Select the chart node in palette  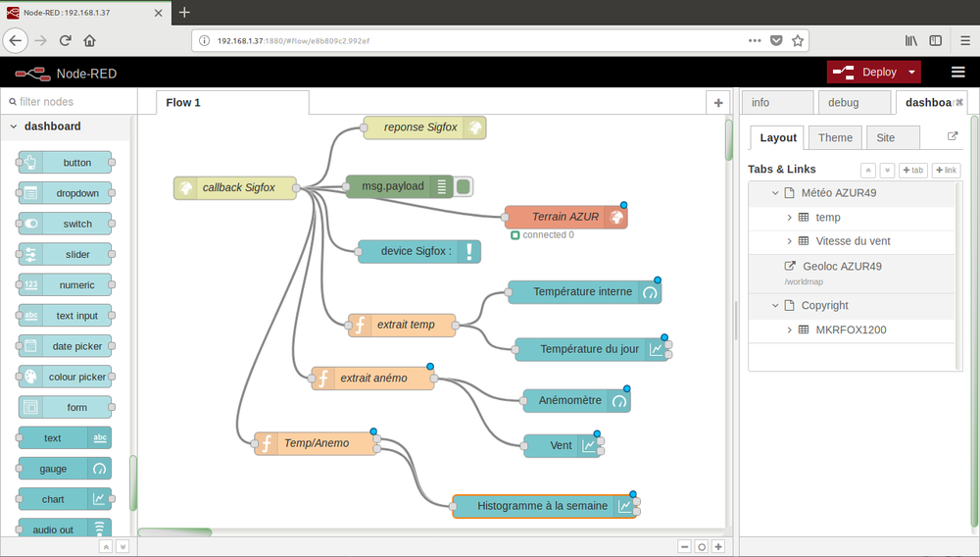[x=65, y=499]
